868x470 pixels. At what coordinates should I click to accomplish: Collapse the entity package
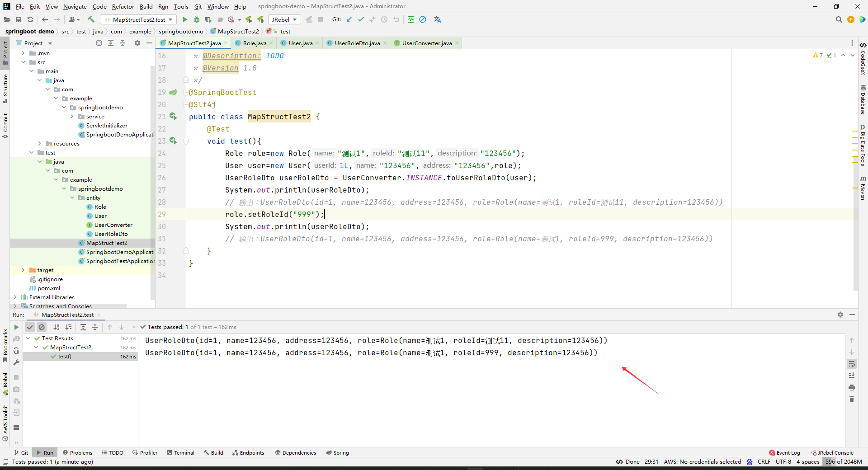click(x=72, y=198)
